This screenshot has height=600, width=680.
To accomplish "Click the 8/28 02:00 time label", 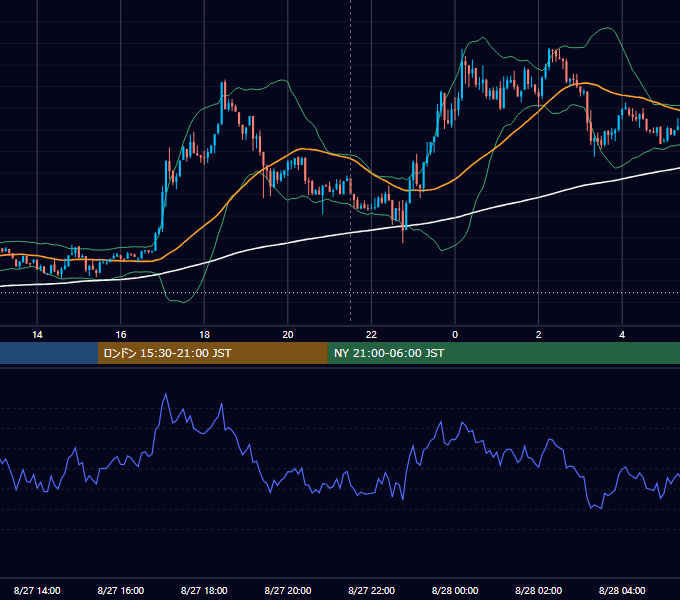I will (x=538, y=590).
